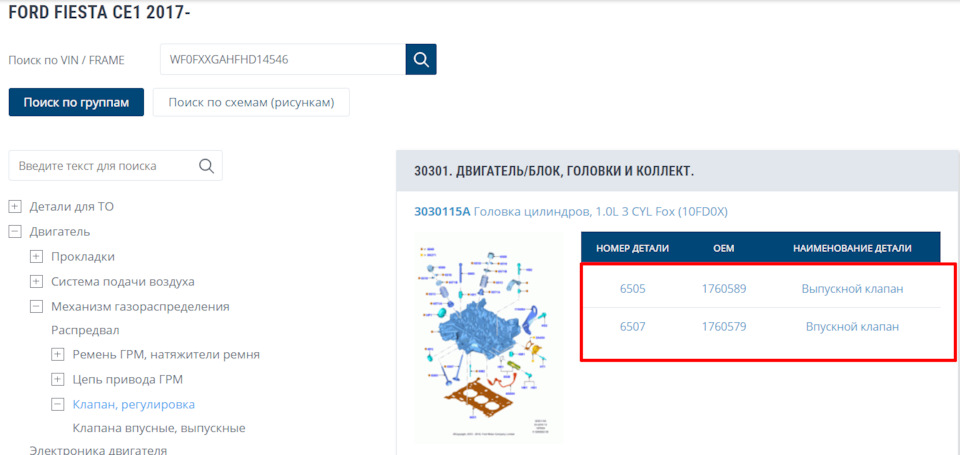960x455 pixels.
Task: Select highlighted 'Клапан, регулировка' item
Action: pyautogui.click(x=133, y=404)
